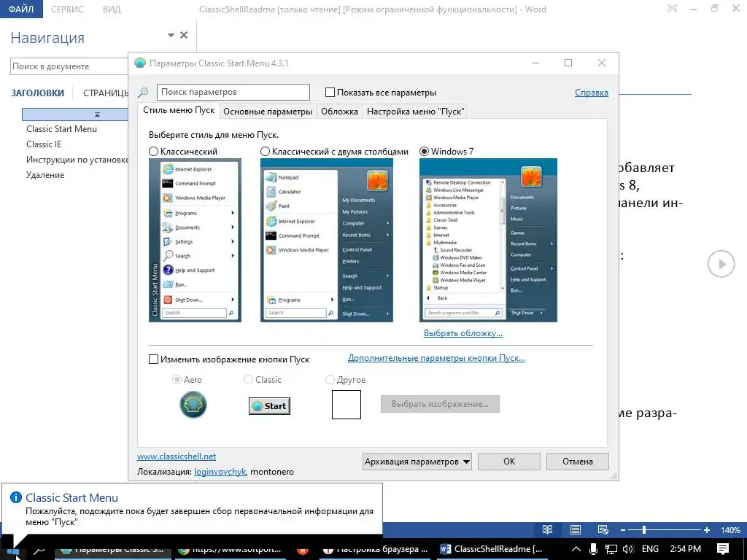
Task: Open Настройка меню "Пуск" tab
Action: point(415,112)
